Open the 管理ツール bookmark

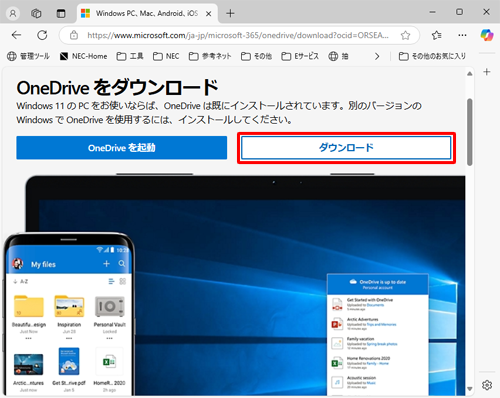[x=29, y=56]
